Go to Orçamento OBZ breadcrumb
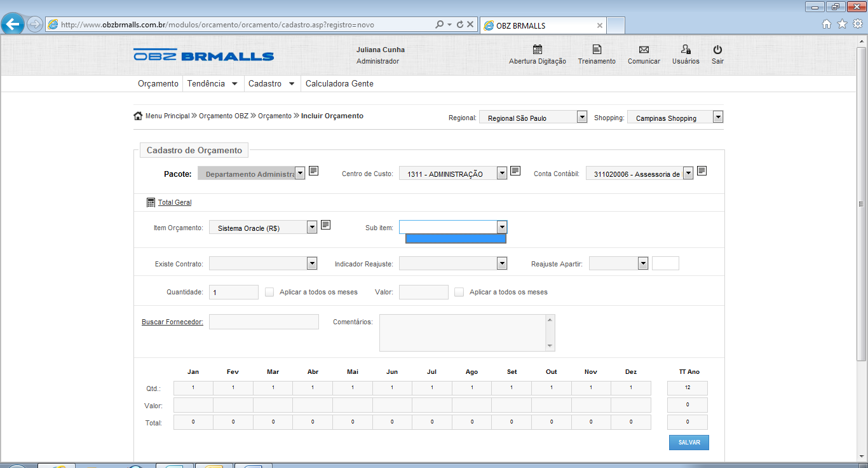This screenshot has width=868, height=468. (x=224, y=116)
